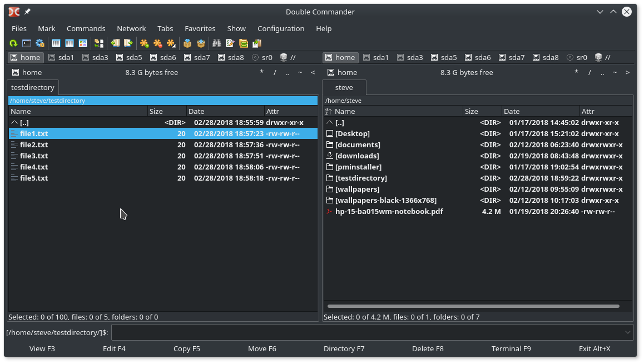Click the invert selection asterisk icon
644x364 pixels.
[x=171, y=43]
